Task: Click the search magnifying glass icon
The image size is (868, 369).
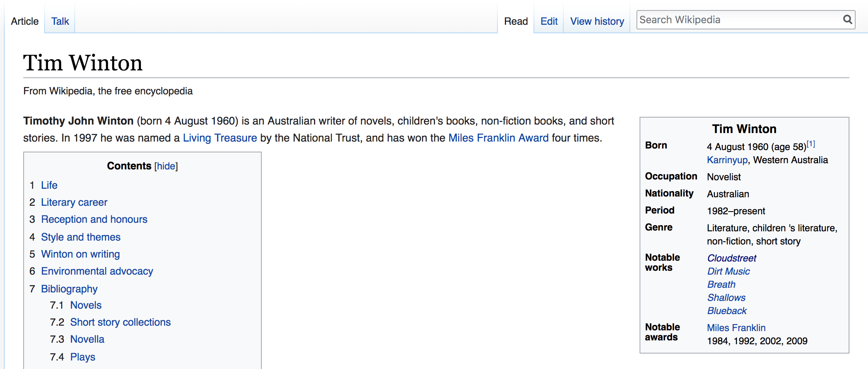Action: pyautogui.click(x=847, y=19)
